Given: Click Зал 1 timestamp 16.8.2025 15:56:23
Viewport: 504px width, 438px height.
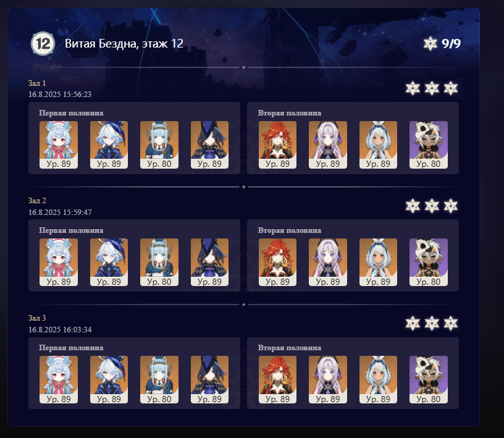Looking at the screenshot, I should 60,95.
